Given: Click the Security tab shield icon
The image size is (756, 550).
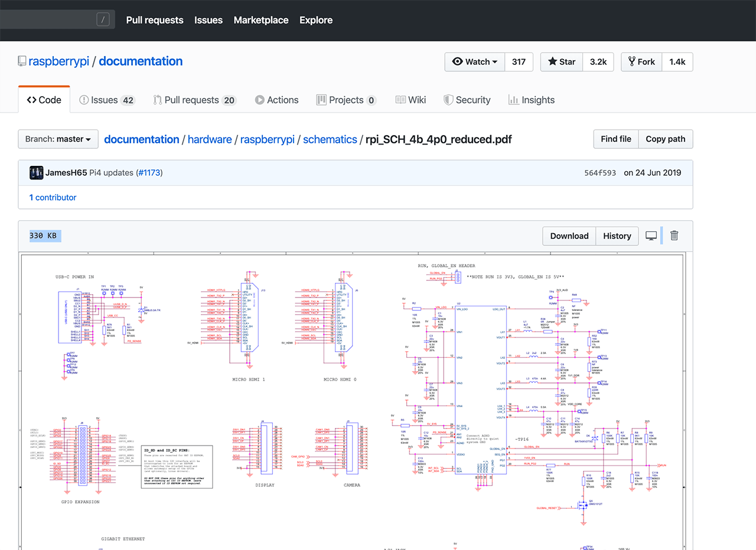Looking at the screenshot, I should coord(448,100).
